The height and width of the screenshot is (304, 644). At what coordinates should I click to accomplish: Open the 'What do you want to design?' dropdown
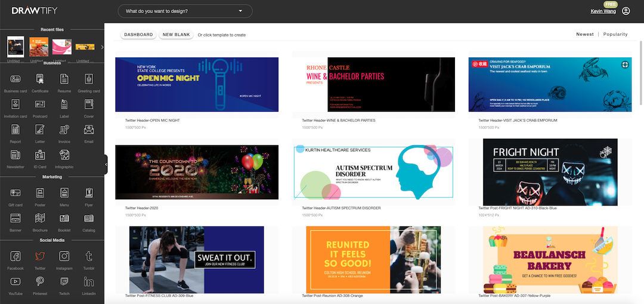coord(185,11)
